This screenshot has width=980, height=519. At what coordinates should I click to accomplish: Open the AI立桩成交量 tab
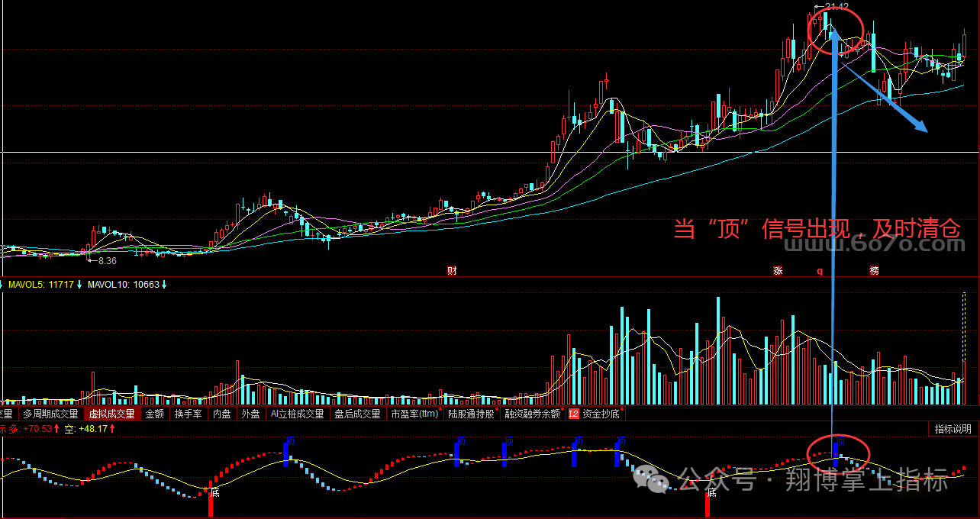[x=297, y=414]
